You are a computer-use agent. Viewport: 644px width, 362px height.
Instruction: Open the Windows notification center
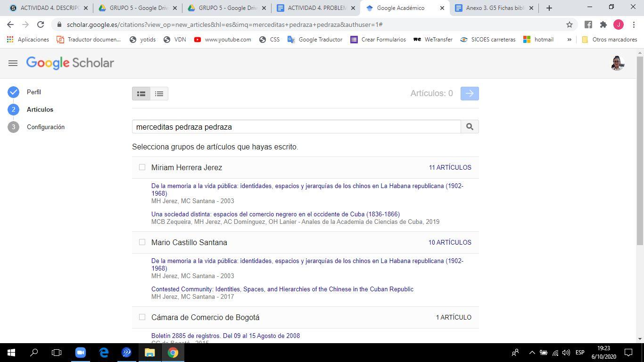click(x=628, y=352)
